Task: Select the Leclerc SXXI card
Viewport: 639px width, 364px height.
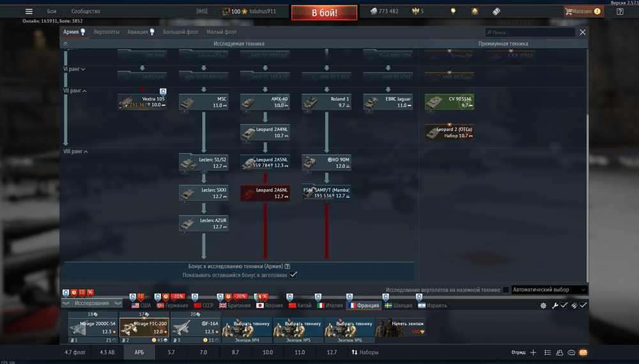Action: 203,193
